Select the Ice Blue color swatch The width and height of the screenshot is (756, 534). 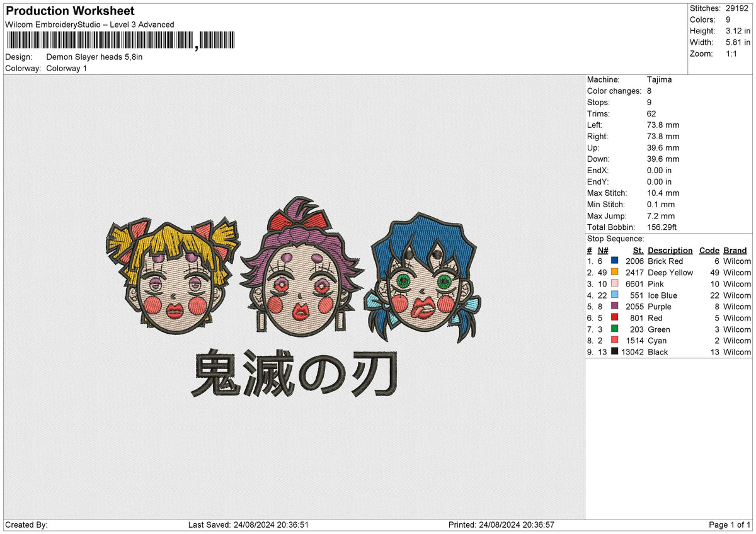point(614,295)
